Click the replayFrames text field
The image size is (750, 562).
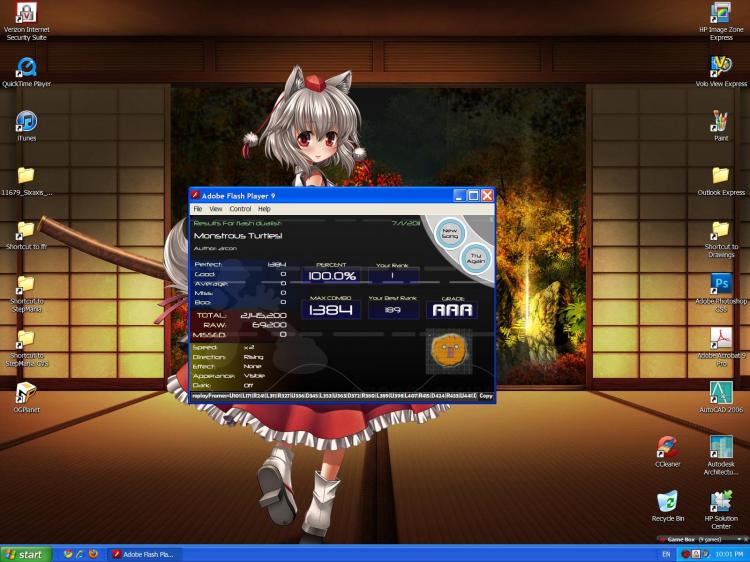click(x=333, y=396)
